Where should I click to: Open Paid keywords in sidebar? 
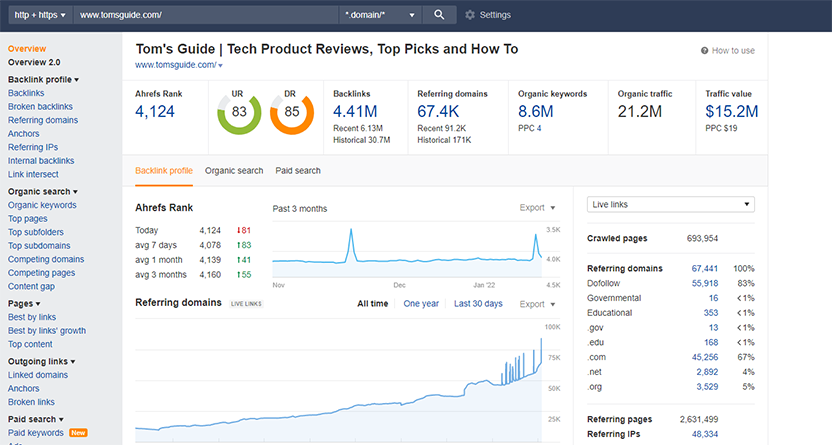[x=36, y=433]
